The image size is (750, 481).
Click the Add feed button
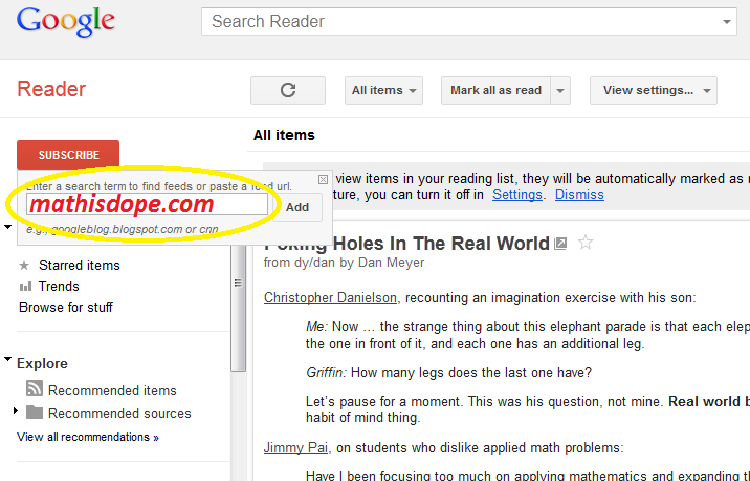(x=297, y=207)
